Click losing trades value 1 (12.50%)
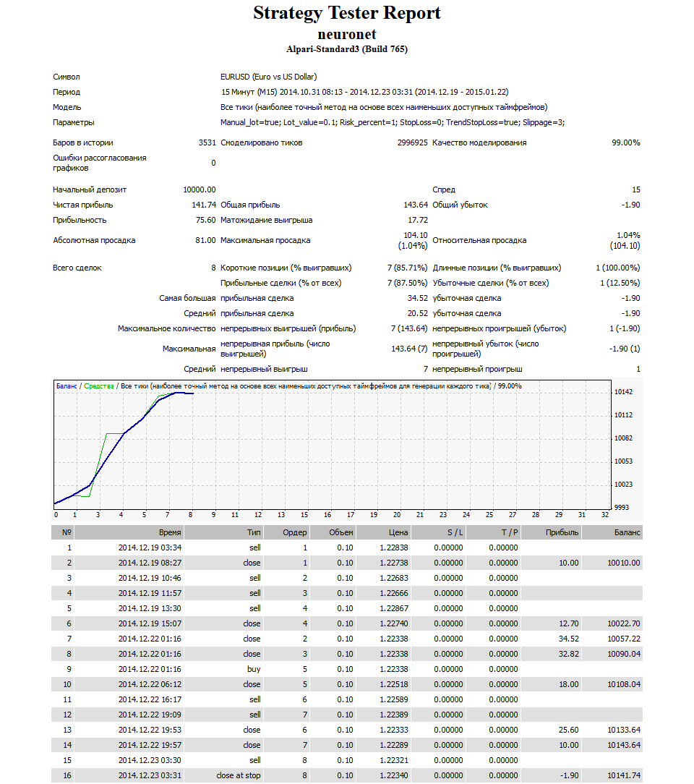Image resolution: width=694 pixels, height=784 pixels. coord(620,283)
